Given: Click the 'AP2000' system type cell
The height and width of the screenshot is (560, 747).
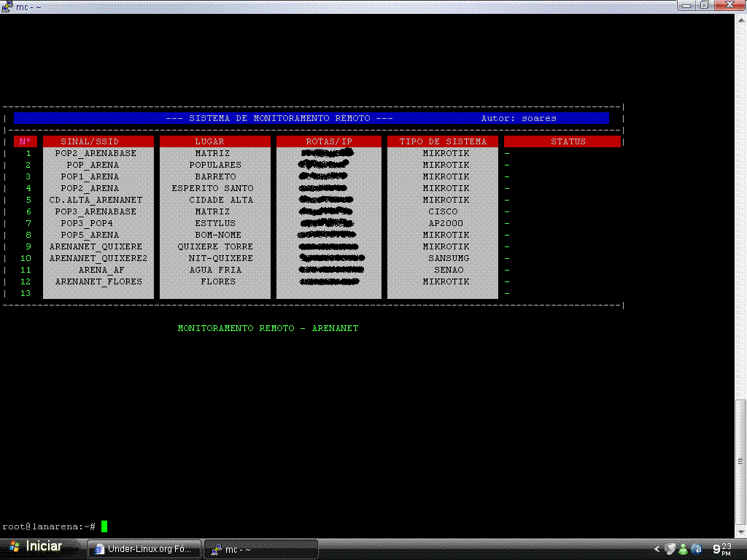Looking at the screenshot, I should (446, 223).
